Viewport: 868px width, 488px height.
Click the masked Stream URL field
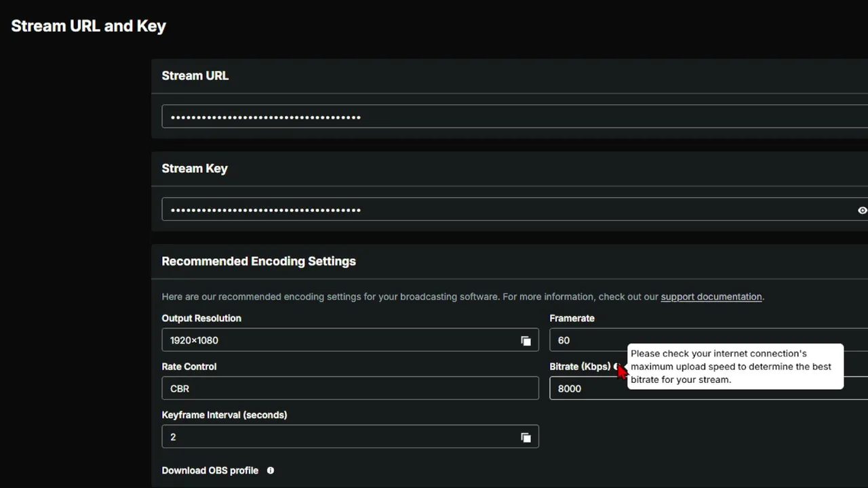515,117
